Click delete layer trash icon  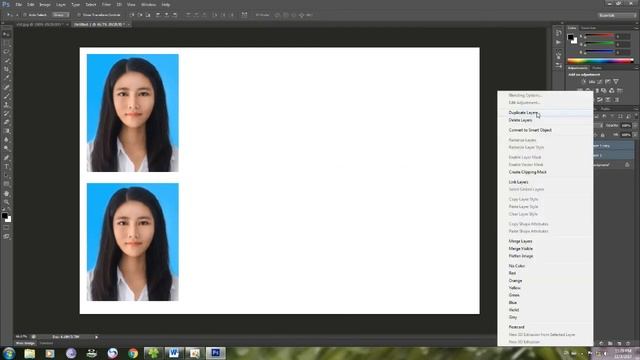coord(628,344)
